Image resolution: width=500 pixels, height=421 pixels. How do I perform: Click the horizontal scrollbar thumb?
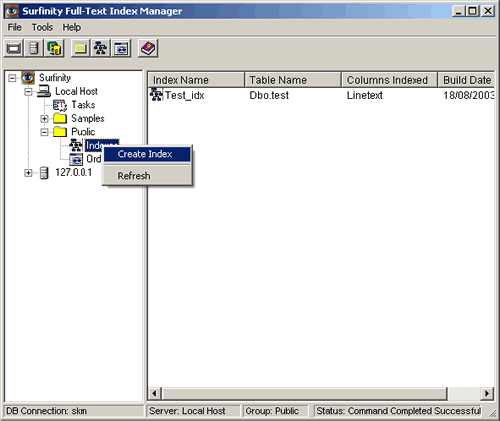coord(304,393)
